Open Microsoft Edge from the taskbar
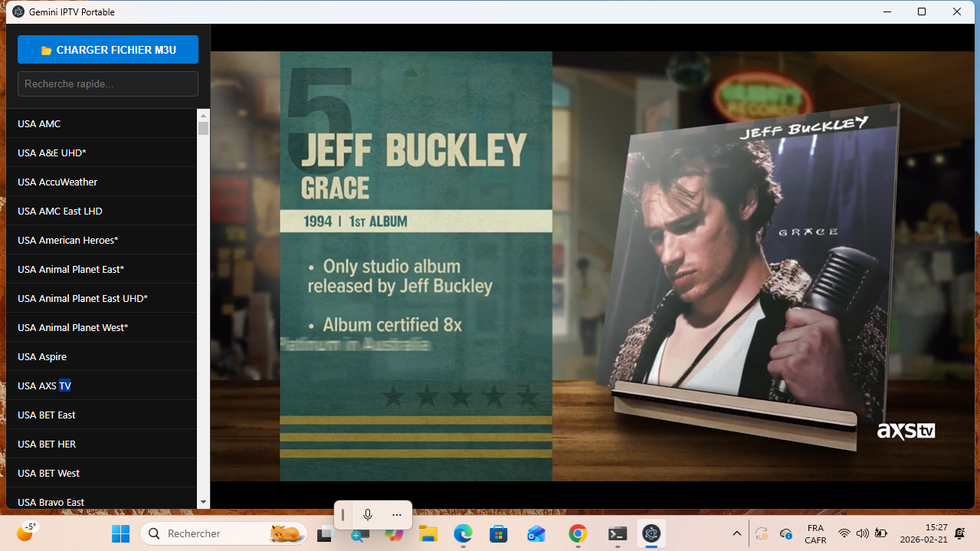This screenshot has width=980, height=551. tap(463, 534)
